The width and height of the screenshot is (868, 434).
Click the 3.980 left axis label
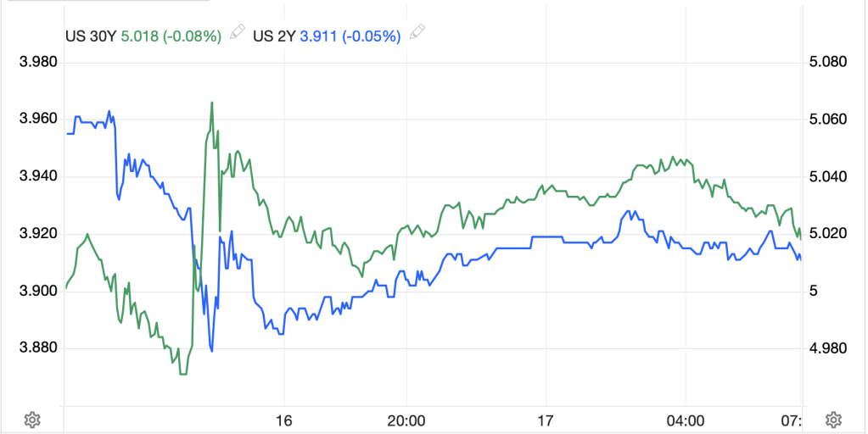pos(37,63)
